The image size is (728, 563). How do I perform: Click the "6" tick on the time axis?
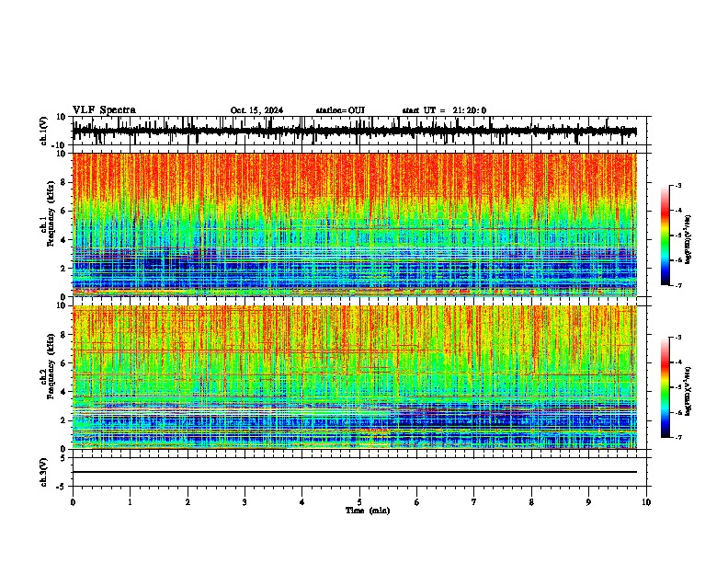pos(416,502)
